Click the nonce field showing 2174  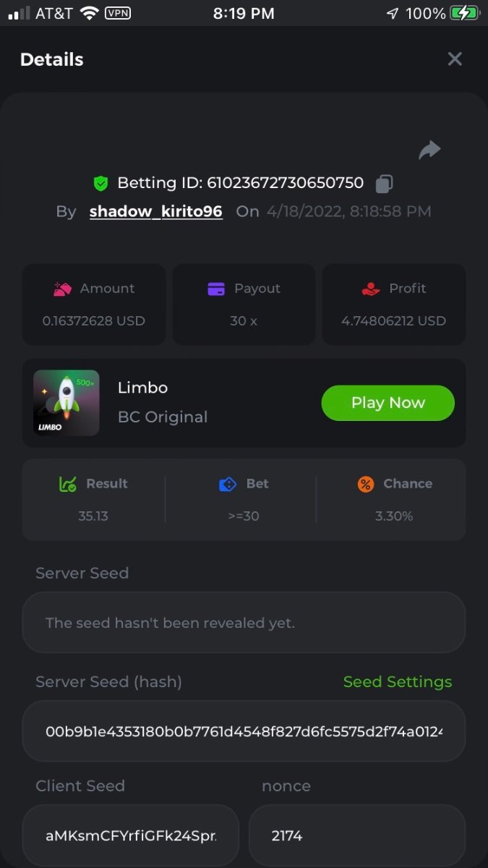[x=356, y=835]
